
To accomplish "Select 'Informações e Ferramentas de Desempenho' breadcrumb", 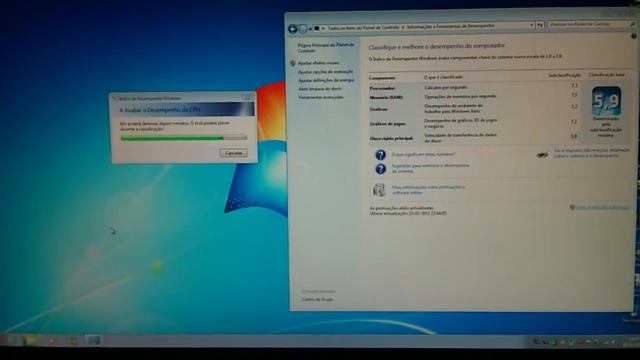I will [x=450, y=27].
